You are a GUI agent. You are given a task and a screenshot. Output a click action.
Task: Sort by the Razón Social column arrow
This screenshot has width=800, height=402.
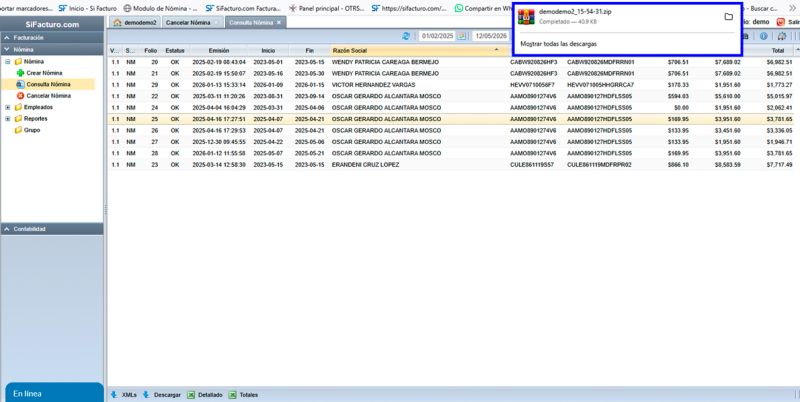(x=496, y=50)
